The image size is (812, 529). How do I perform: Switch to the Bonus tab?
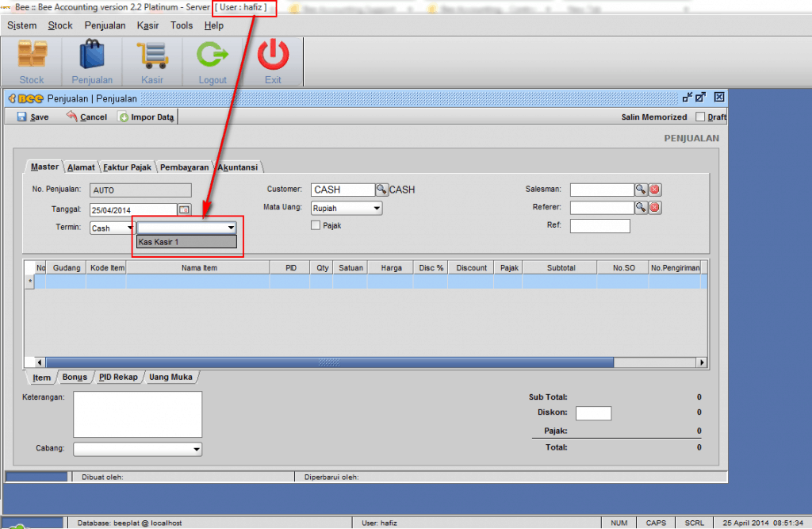tap(75, 378)
